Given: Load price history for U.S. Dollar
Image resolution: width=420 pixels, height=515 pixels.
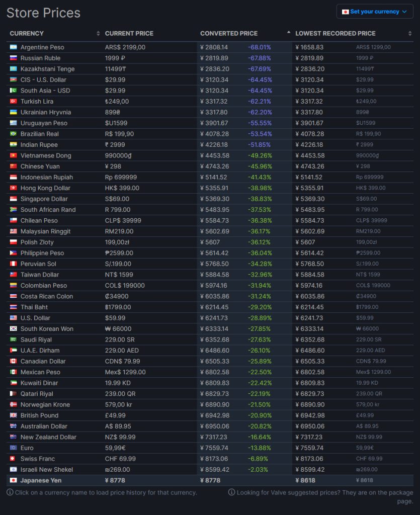Looking at the screenshot, I should tap(36, 318).
